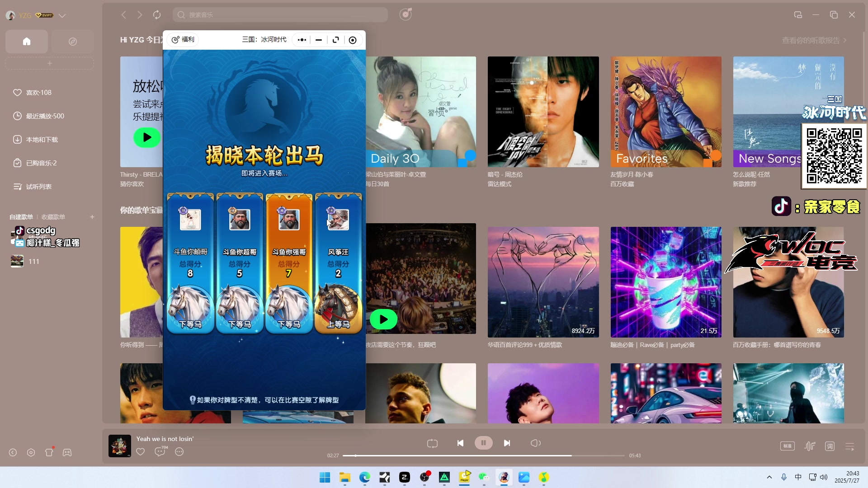Open 华语百首评论999+优质情歌 playlist
The height and width of the screenshot is (488, 868).
pyautogui.click(x=543, y=282)
